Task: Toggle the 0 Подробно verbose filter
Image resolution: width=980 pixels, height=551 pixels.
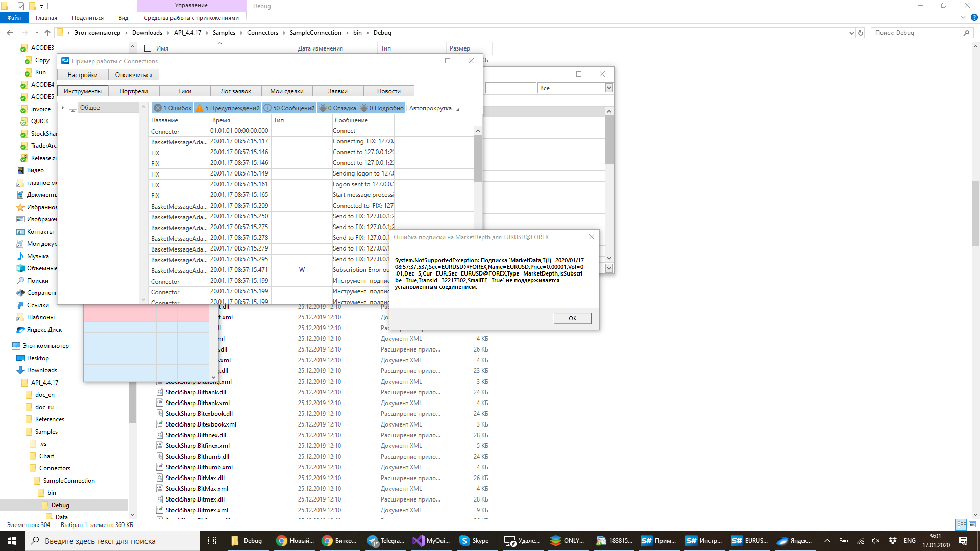Action: [x=382, y=108]
